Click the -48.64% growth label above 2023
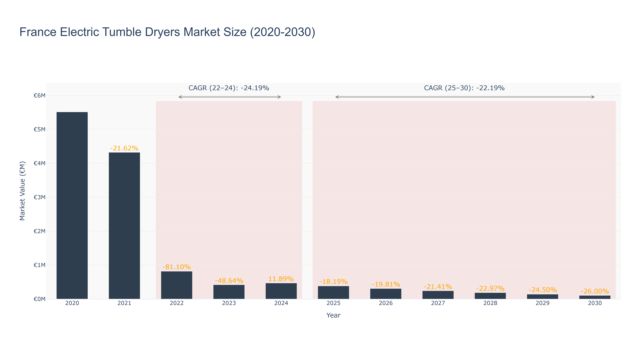 coord(229,280)
